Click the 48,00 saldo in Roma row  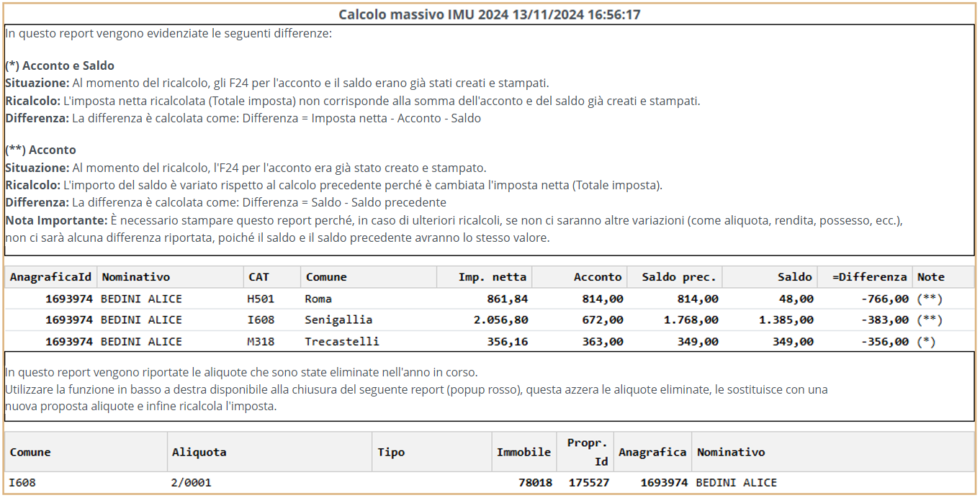(796, 299)
